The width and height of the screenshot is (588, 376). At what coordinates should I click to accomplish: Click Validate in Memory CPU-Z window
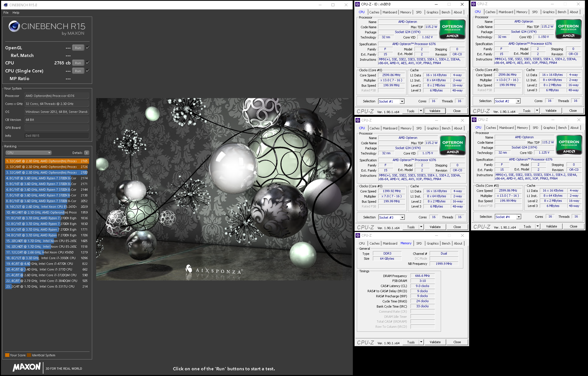coord(435,342)
